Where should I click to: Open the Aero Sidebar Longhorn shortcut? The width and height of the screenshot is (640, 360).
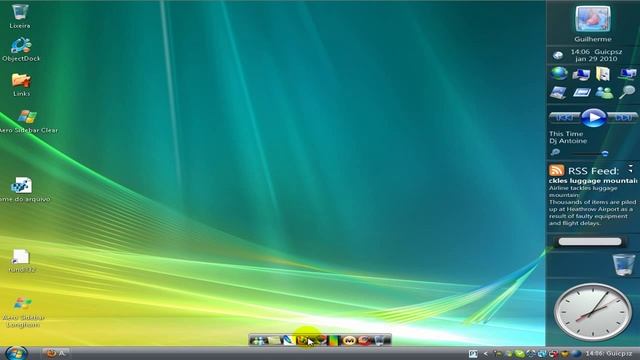(x=23, y=312)
